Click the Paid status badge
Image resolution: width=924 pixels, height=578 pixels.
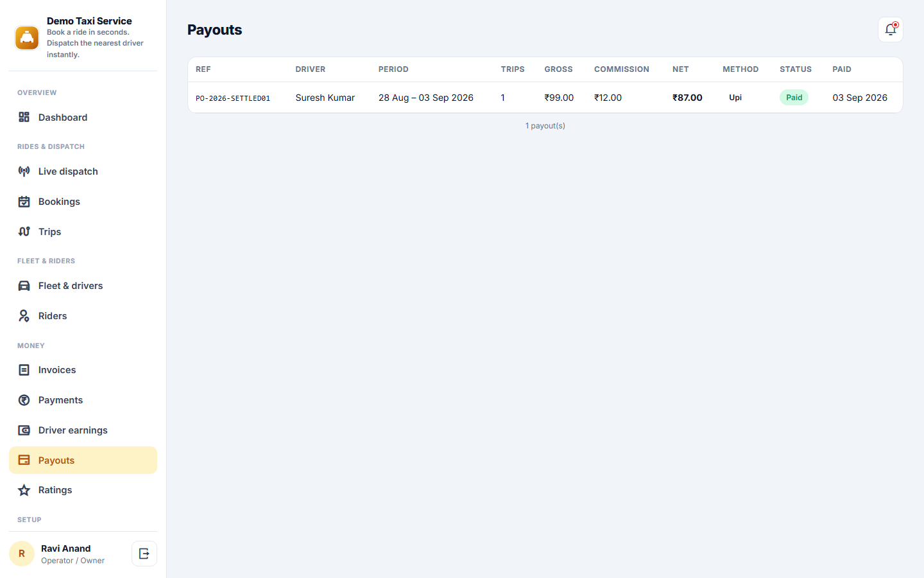tap(794, 98)
